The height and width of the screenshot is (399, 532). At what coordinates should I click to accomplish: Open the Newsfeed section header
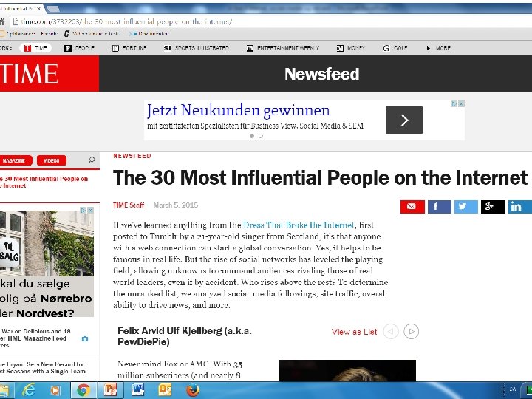tap(321, 74)
